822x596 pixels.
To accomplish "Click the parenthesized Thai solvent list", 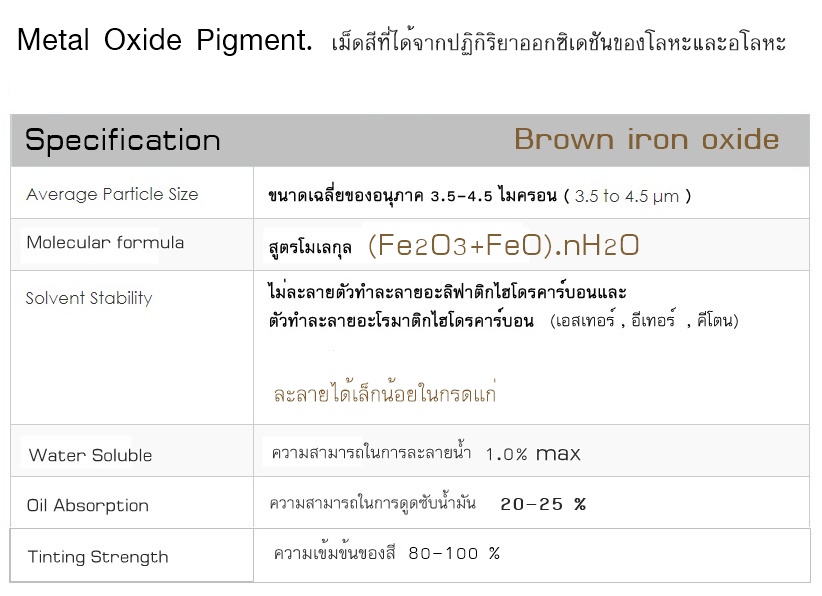I will coord(644,320).
